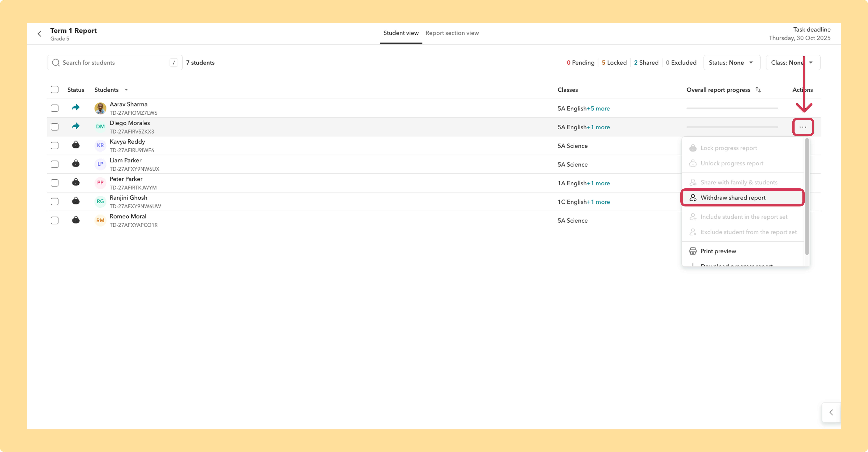Screen dimensions: 868x452
Task: Click the LP avatar for Liam Parker
Action: (100, 164)
